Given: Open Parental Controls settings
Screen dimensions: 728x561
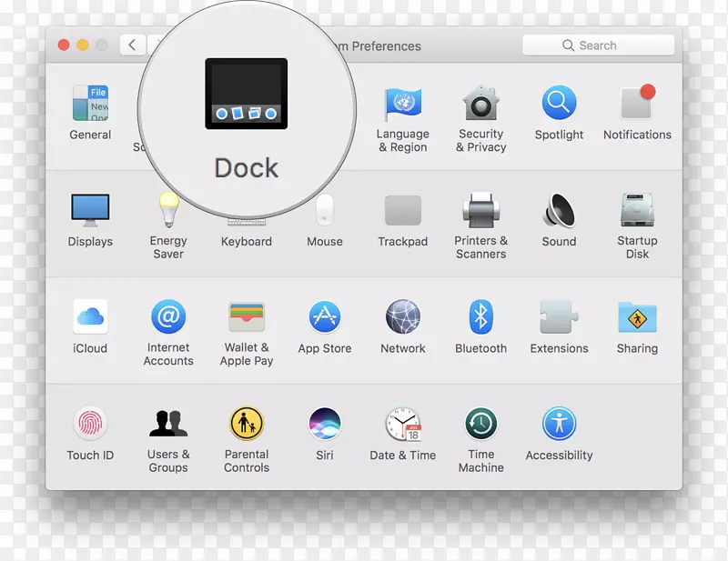Looking at the screenshot, I should pyautogui.click(x=247, y=424).
